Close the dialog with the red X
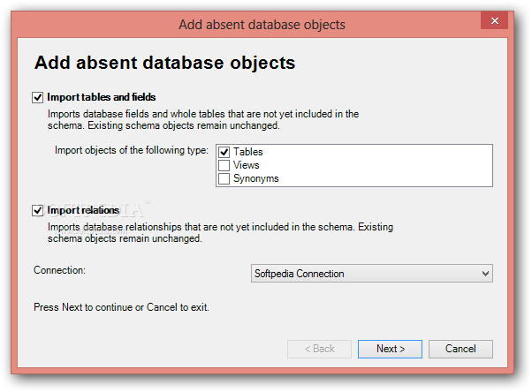The height and width of the screenshot is (392, 532). pos(494,20)
